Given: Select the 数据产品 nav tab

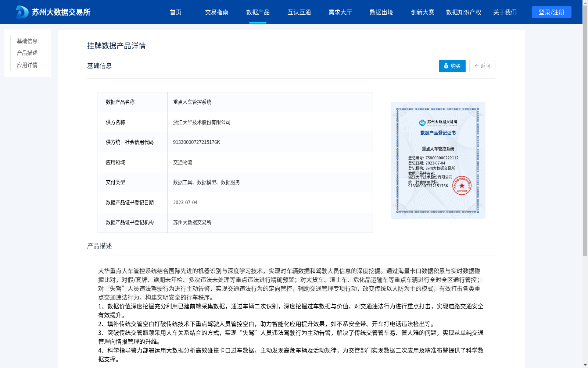Looking at the screenshot, I should pos(258,12).
